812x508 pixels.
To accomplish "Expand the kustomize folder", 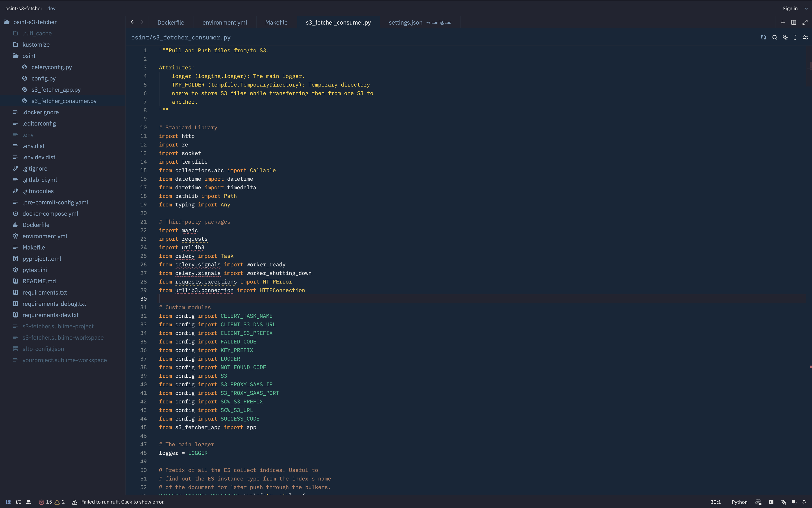I will [x=36, y=45].
